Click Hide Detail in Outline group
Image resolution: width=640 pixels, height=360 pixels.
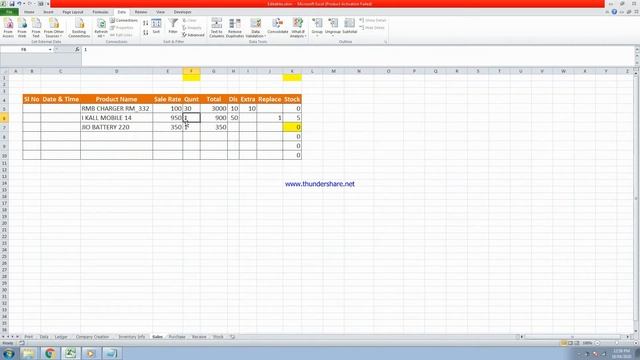click(372, 28)
